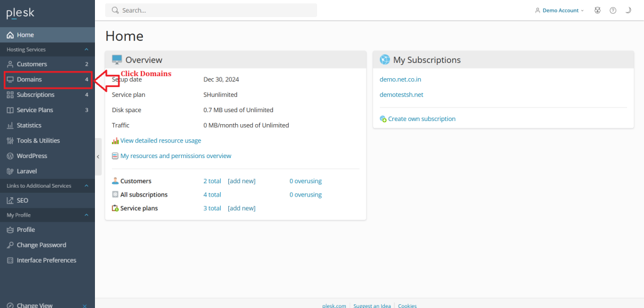Screen dimensions: 644x308
Task: Toggle dark mode with the moon icon
Action: 628,10
